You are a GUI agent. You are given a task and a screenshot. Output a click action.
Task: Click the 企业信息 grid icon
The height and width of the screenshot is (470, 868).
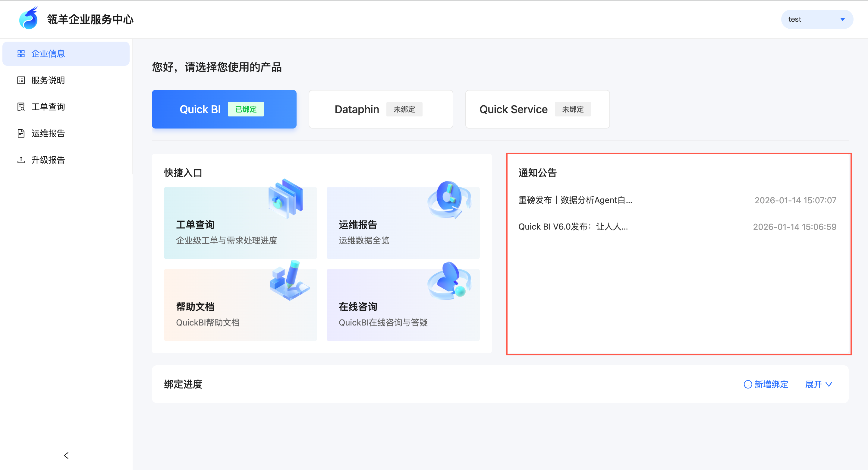[x=21, y=54]
